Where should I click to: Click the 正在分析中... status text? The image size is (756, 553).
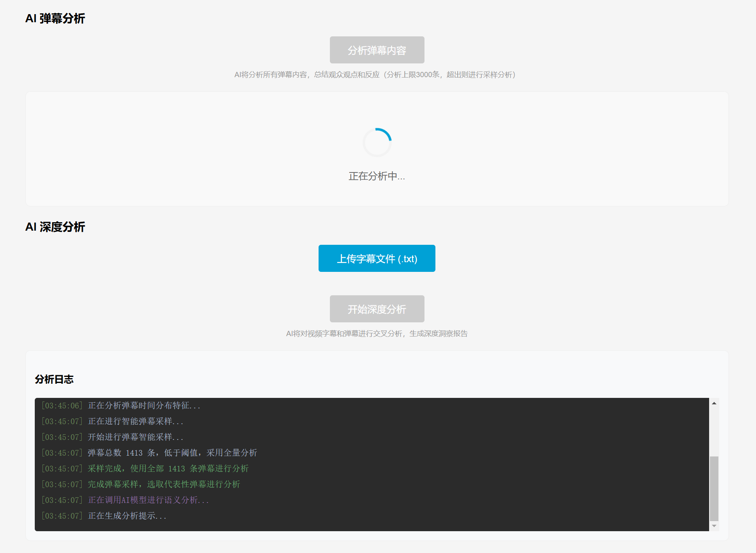coord(377,176)
